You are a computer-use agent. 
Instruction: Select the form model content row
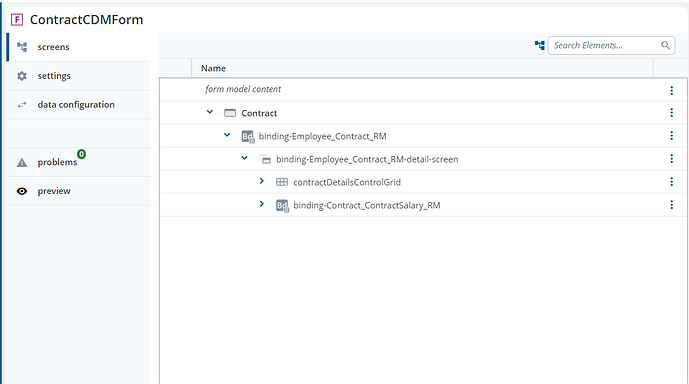423,90
